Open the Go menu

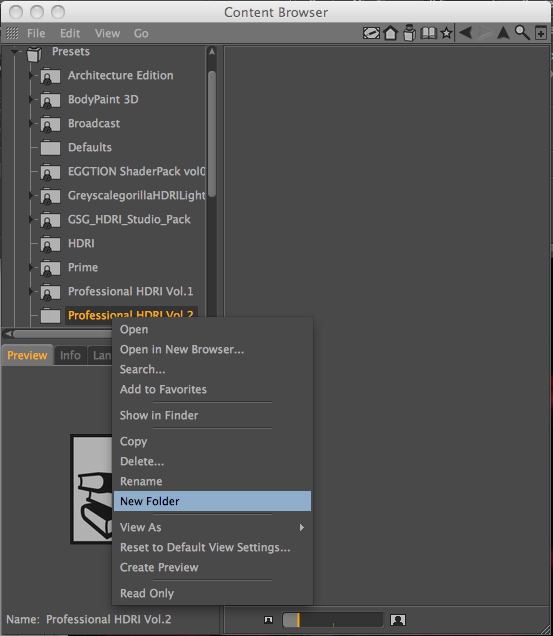coord(141,33)
